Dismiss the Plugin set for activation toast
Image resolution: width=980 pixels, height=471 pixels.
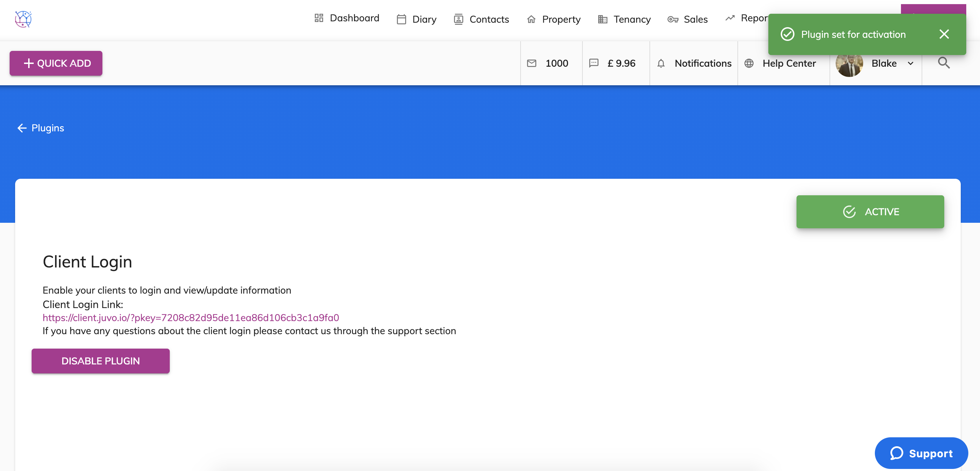pos(944,34)
